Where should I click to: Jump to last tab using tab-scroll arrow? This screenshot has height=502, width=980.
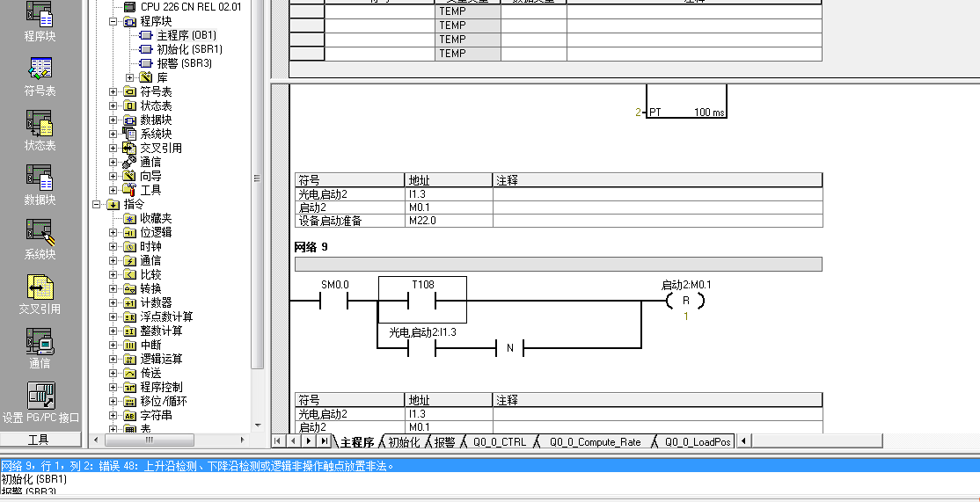323,441
